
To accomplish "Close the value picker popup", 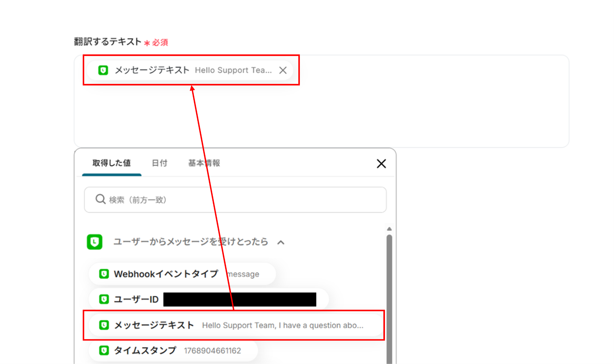I will 381,164.
